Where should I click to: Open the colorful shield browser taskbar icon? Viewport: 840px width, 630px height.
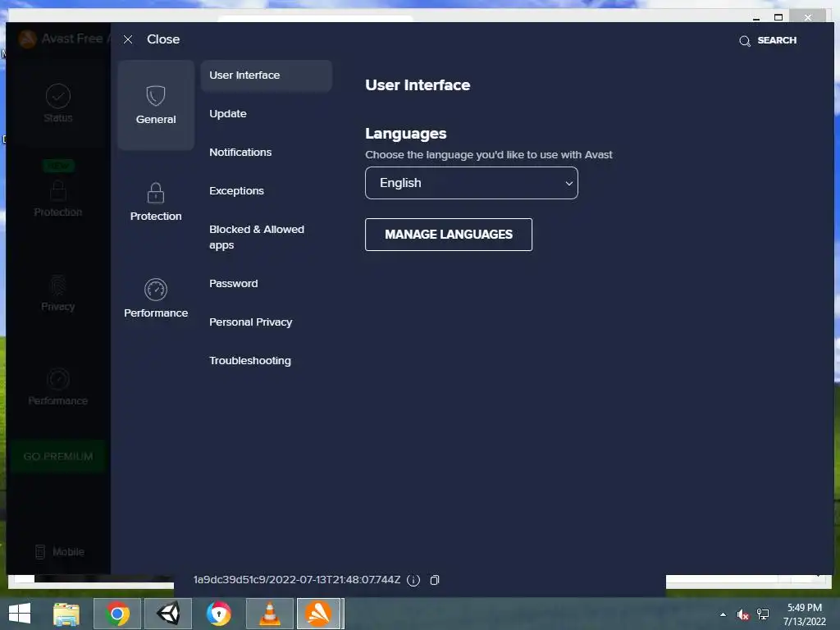[218, 614]
